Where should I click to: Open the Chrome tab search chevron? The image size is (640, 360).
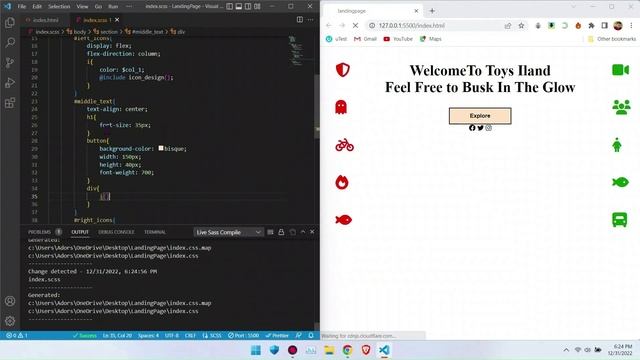tap(573, 7)
